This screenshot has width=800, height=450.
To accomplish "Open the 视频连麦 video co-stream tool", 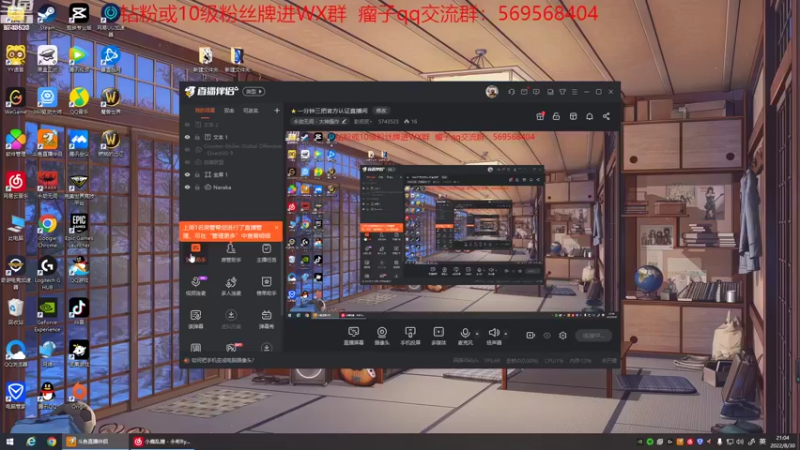I will (196, 286).
